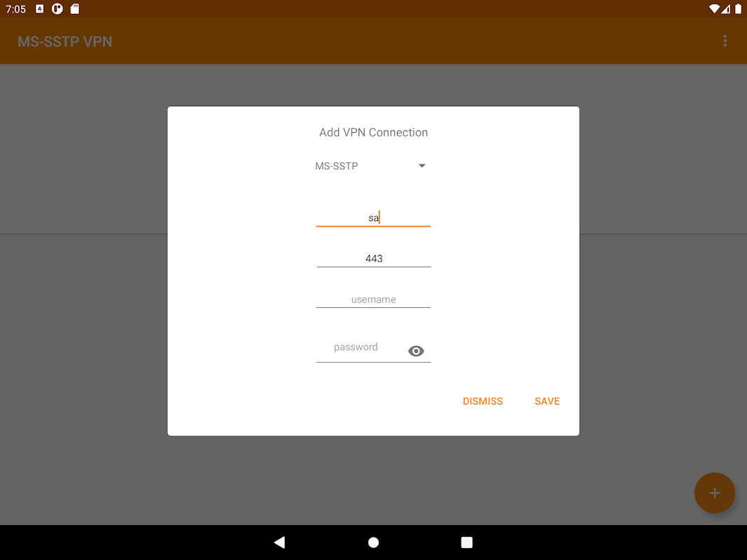Save the VPN connection
The width and height of the screenshot is (747, 560).
pyautogui.click(x=547, y=401)
